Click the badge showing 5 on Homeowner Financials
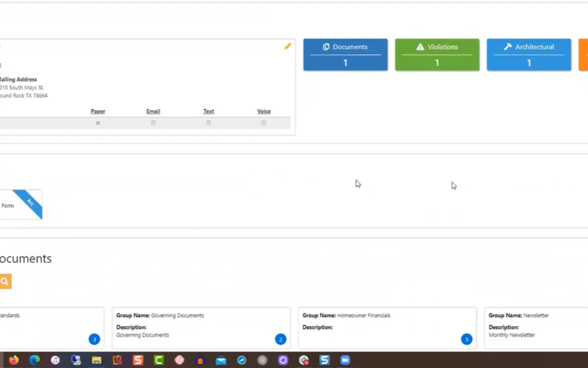The width and height of the screenshot is (588, 368). (x=467, y=339)
